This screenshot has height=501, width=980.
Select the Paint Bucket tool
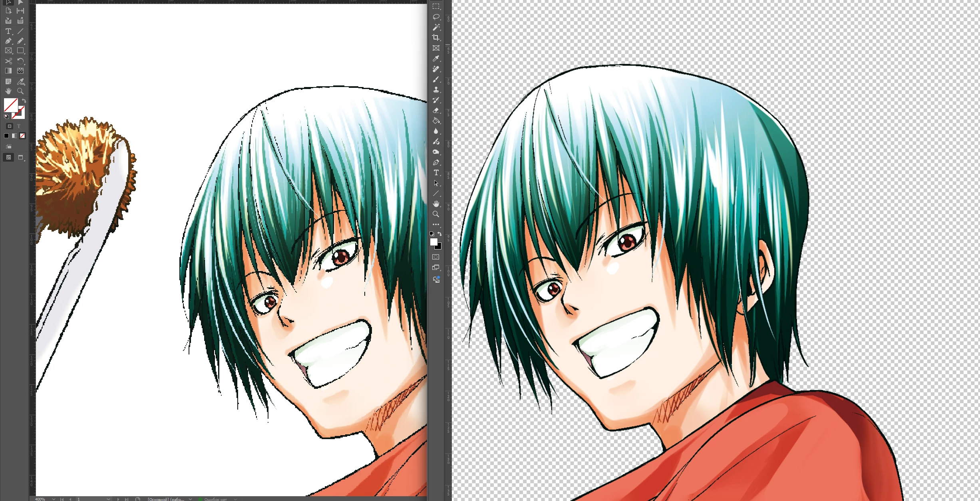point(436,121)
